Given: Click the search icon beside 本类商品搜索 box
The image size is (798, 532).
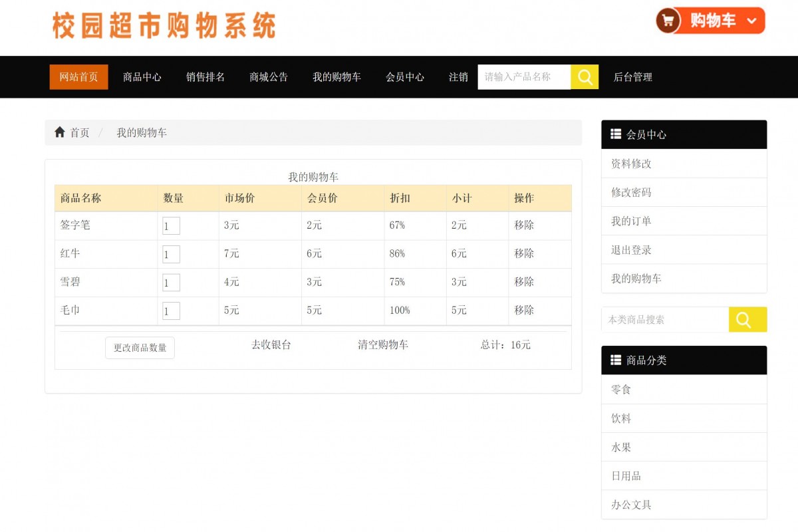Looking at the screenshot, I should pyautogui.click(x=747, y=319).
